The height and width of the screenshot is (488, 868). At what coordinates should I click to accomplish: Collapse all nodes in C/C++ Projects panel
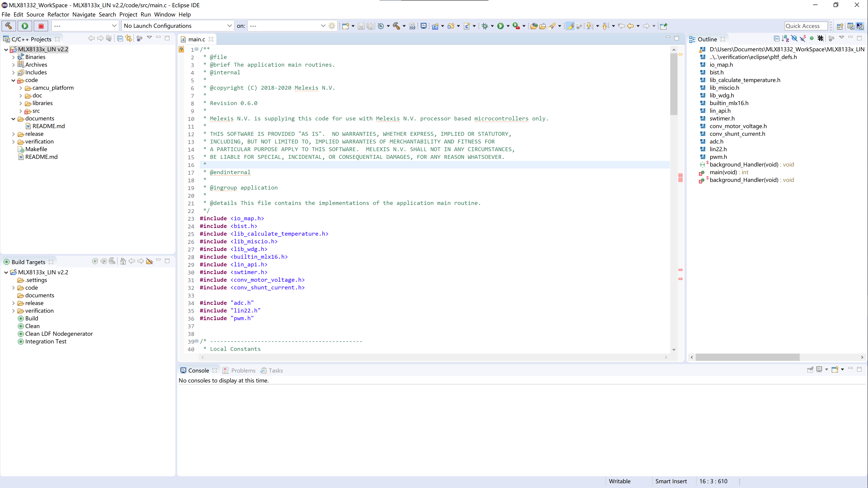120,38
